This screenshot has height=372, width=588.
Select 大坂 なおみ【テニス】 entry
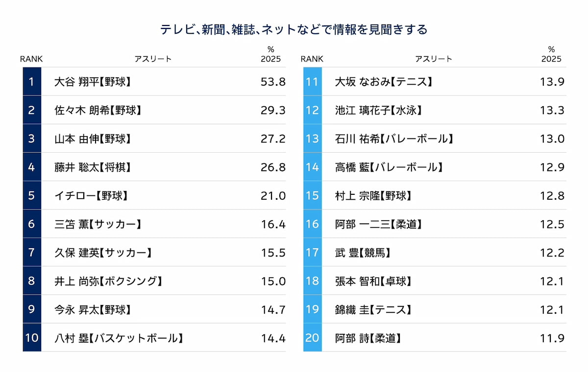[x=383, y=82]
